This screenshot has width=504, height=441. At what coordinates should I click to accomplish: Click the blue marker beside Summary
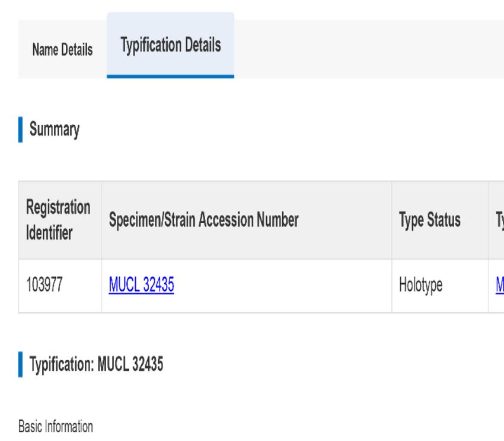point(21,129)
